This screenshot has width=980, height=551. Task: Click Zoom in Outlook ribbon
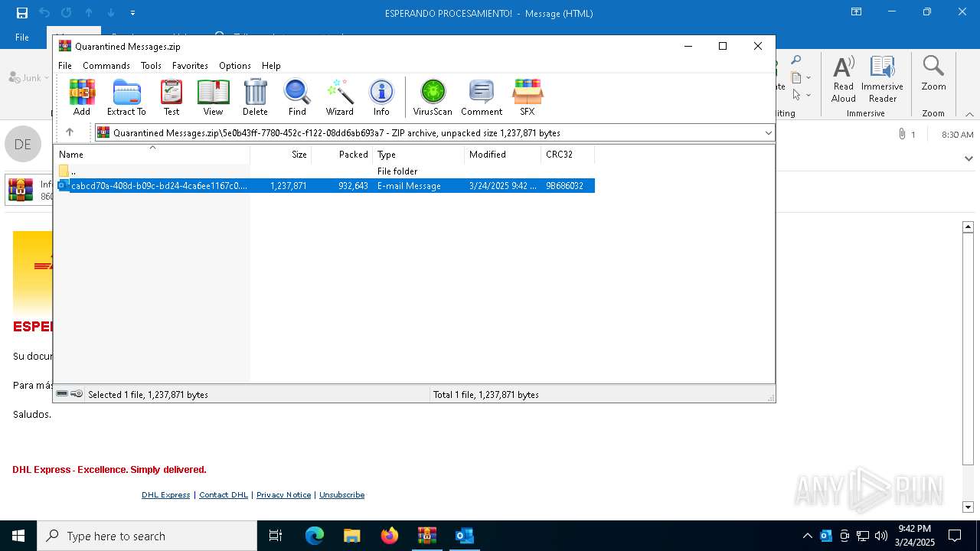(x=933, y=75)
